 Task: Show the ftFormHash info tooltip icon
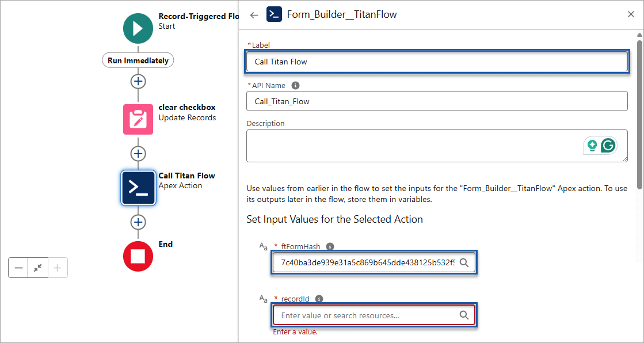[x=330, y=246]
